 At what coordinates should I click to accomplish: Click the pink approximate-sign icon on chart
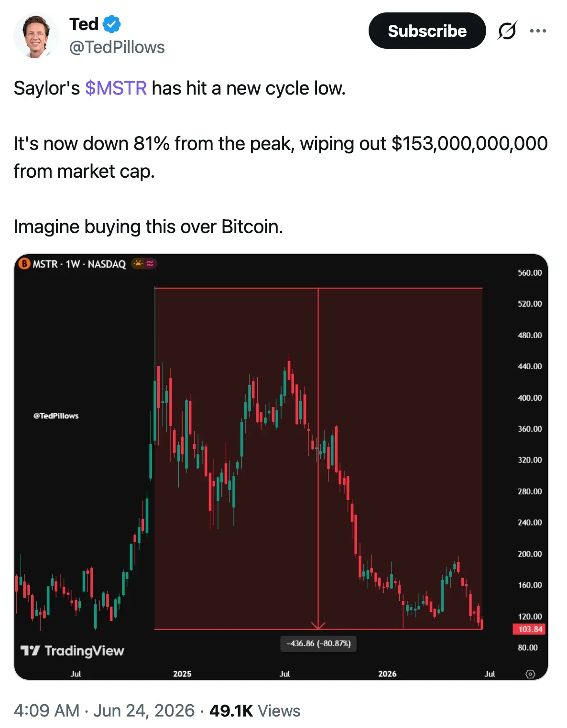[x=150, y=263]
